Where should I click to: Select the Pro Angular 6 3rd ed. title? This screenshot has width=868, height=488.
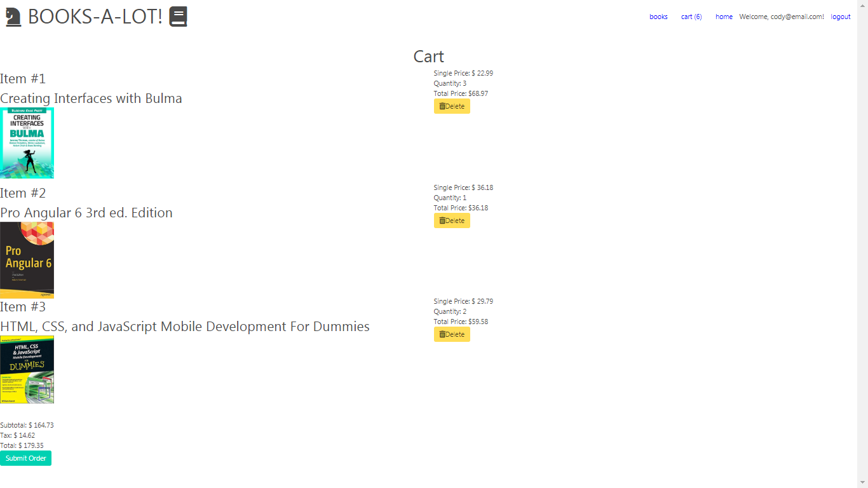[86, 213]
